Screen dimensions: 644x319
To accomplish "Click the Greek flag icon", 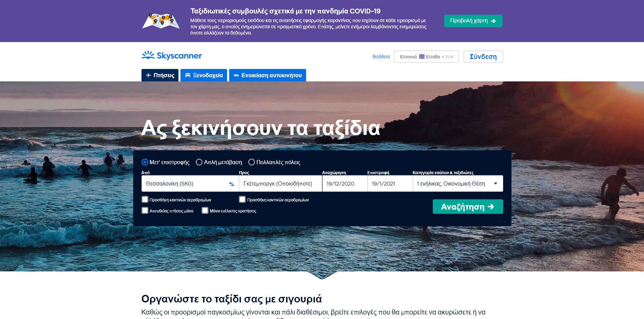I will [x=422, y=57].
